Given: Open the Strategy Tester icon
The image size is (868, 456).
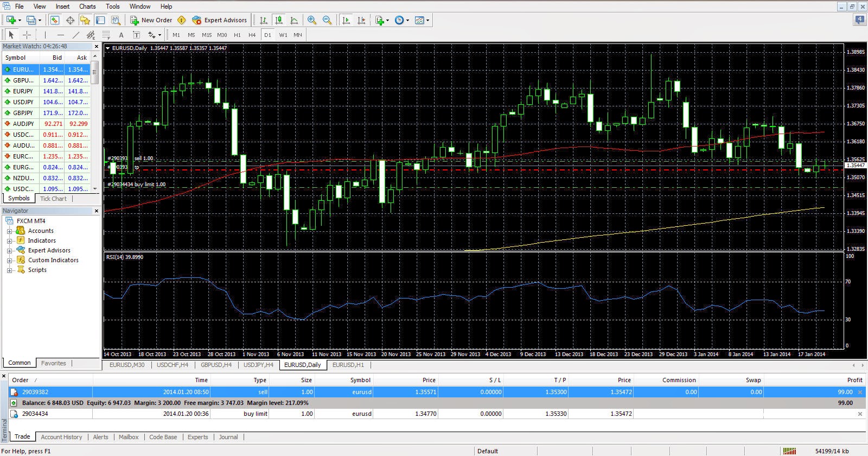Looking at the screenshot, I should (x=116, y=20).
